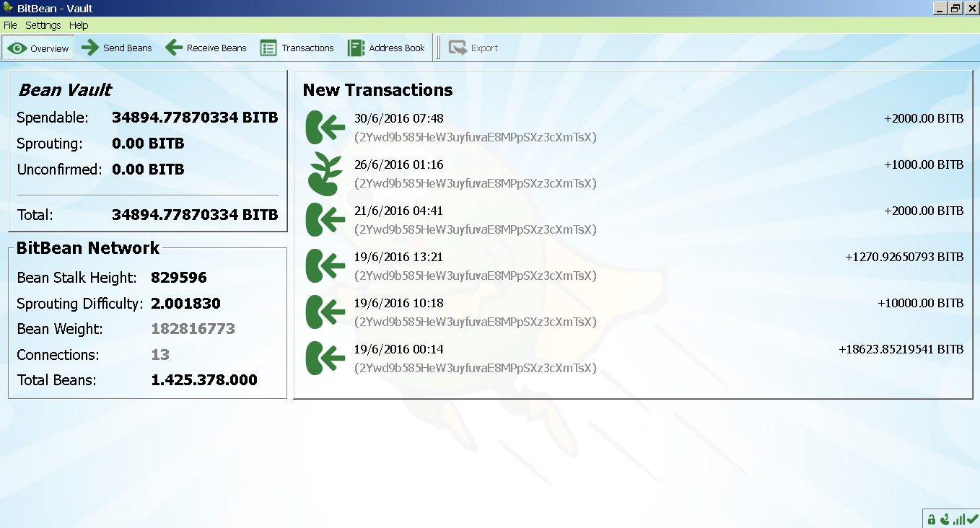
Task: Click the received icon for 19/6/2016 00:14 transaction
Action: pyautogui.click(x=324, y=358)
